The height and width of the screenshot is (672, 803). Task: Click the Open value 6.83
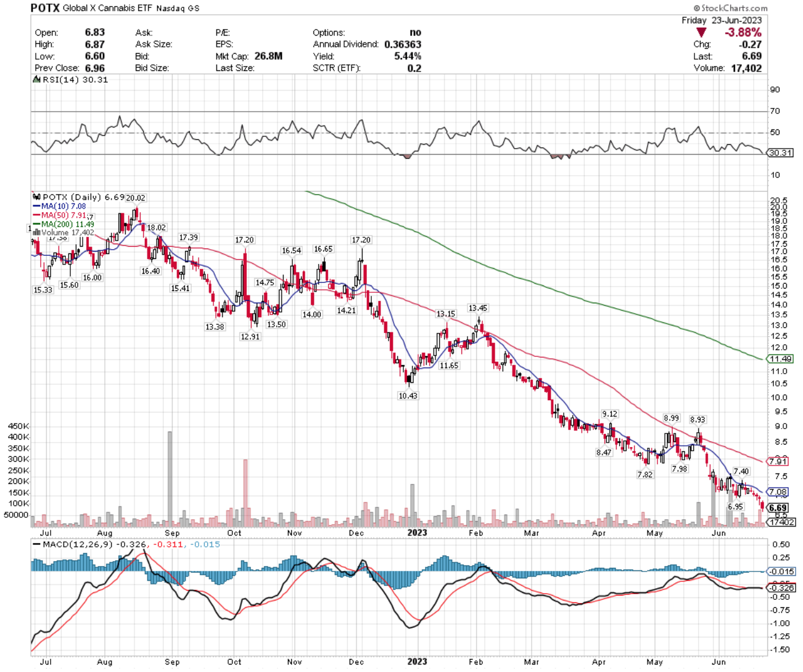(95, 32)
